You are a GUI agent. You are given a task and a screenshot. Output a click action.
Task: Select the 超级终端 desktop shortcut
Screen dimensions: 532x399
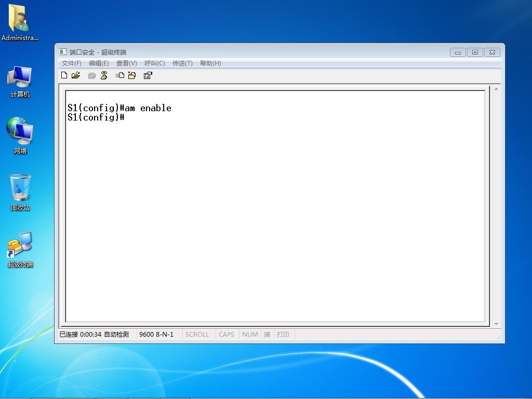click(20, 250)
